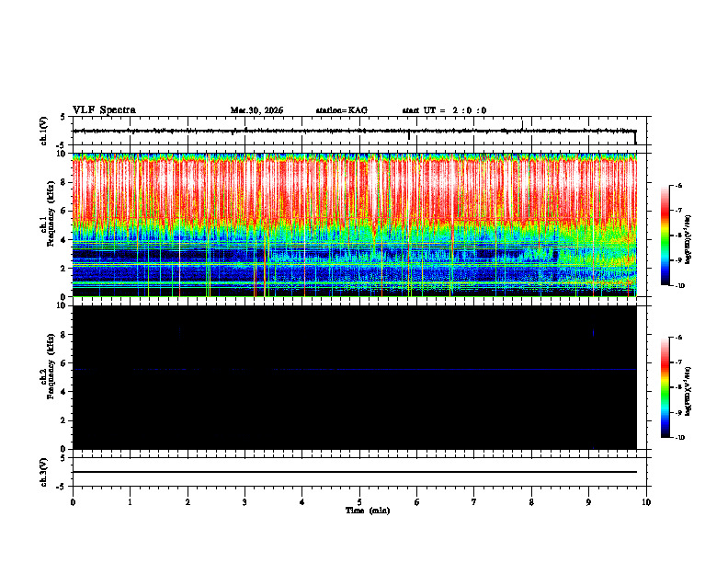
Task: Click the lower ch.2 color scale bar
Action: click(665, 387)
